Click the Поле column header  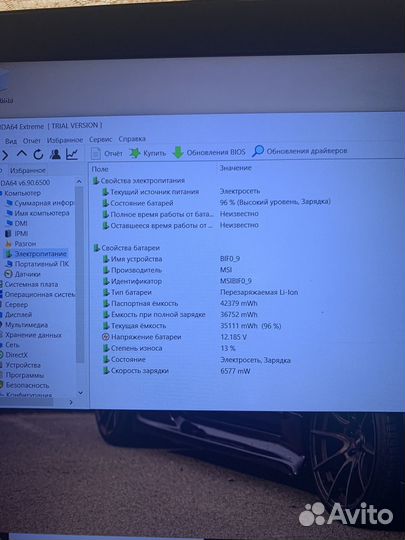(100, 169)
